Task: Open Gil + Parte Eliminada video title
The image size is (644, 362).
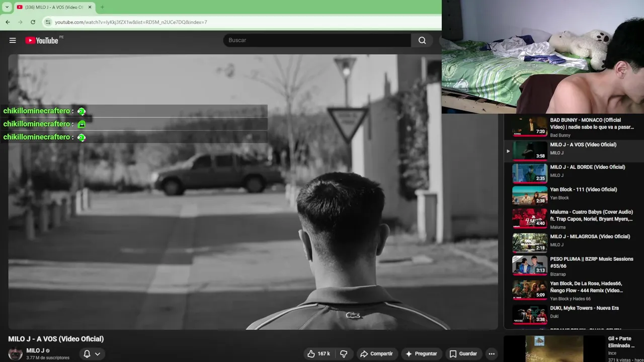Action: (621, 342)
